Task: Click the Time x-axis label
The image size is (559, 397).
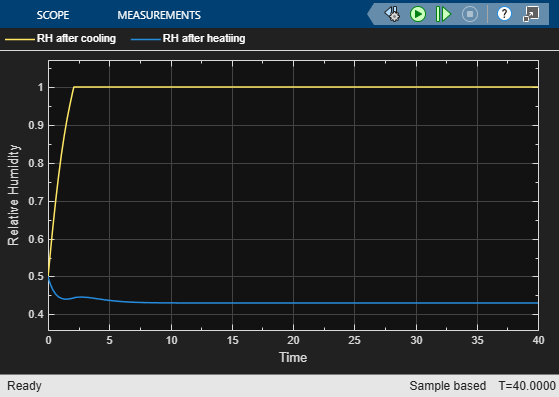Action: pyautogui.click(x=293, y=357)
